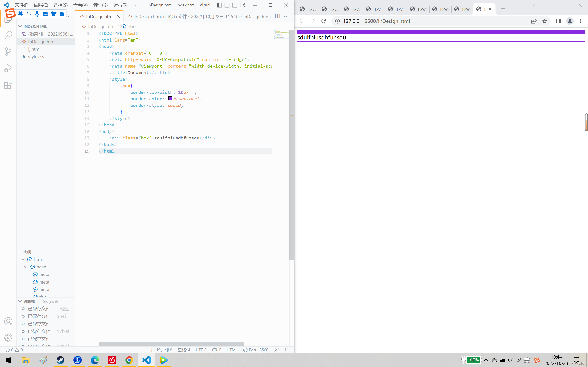Viewport: 588px width, 367px height.
Task: Toggle the bottom panel layout button
Action: tap(227, 5)
